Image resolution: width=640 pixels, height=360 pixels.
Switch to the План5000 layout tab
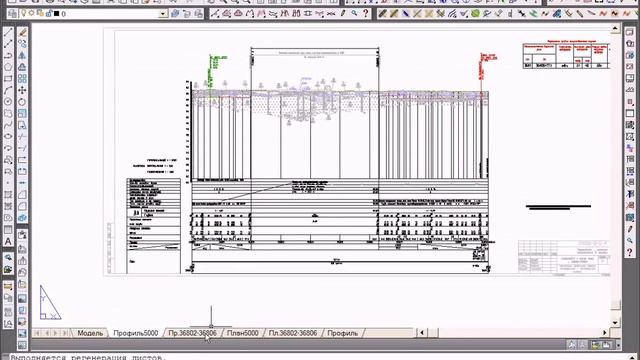(x=242, y=333)
